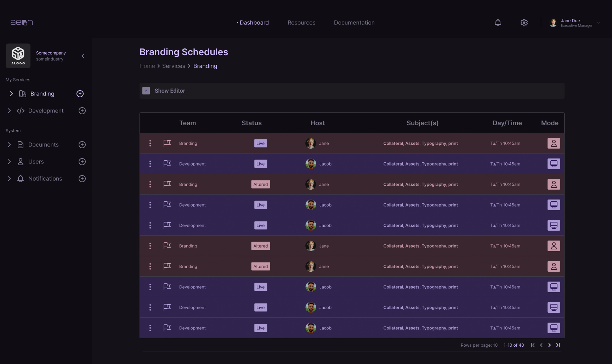Screen dimensions: 612x364
Task: Select the person Mode icon on the first Branding row
Action: (554, 143)
